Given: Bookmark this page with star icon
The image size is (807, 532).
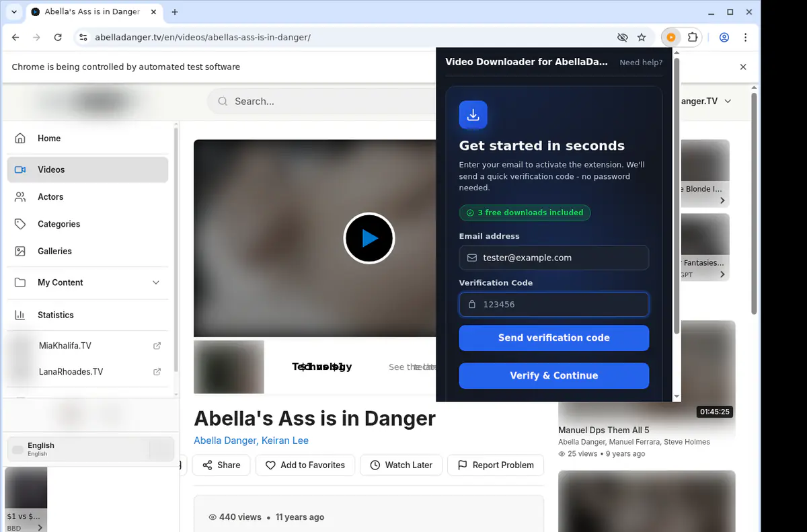Looking at the screenshot, I should pos(642,38).
